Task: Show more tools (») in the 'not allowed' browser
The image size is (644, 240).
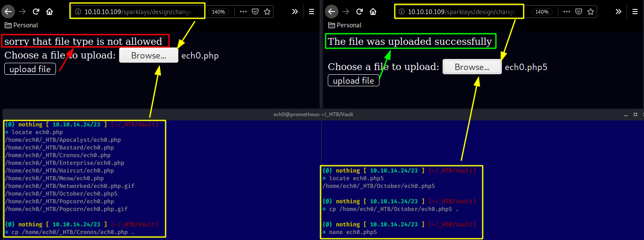Action: [x=295, y=12]
